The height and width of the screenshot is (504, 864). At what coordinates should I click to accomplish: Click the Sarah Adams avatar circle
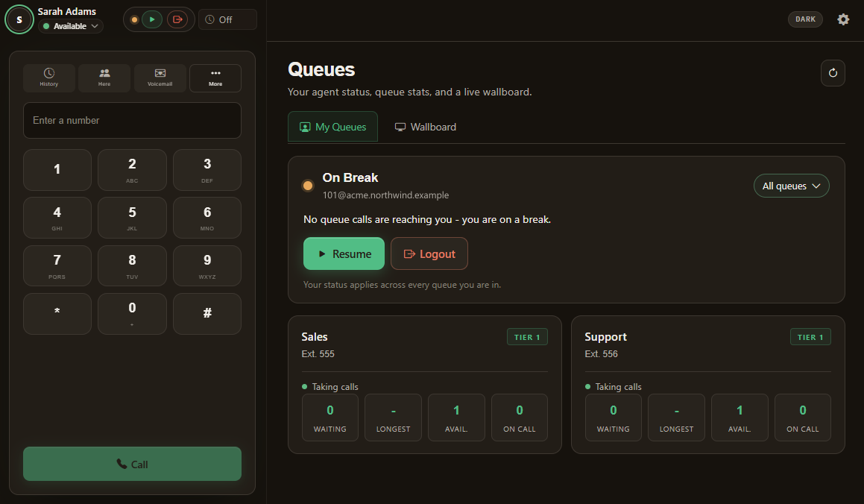pyautogui.click(x=19, y=19)
